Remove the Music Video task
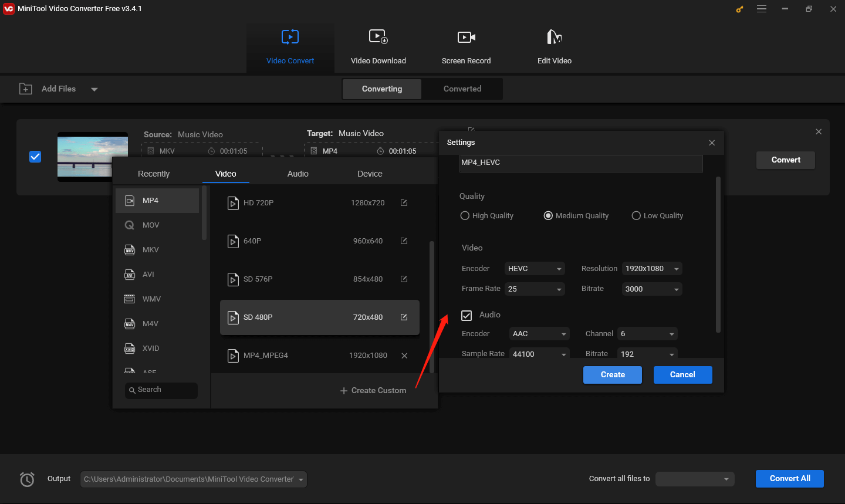845x504 pixels. (819, 131)
